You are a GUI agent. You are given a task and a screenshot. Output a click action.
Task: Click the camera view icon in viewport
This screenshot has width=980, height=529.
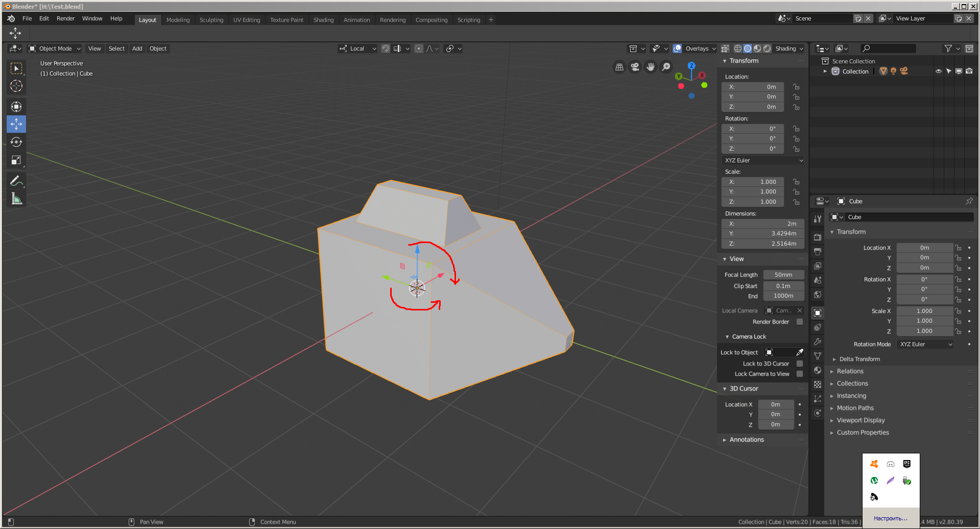(x=635, y=67)
